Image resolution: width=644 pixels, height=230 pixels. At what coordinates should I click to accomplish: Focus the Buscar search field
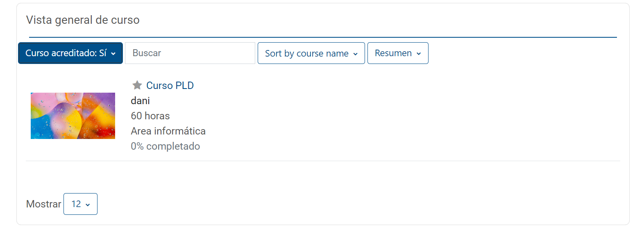coord(190,53)
